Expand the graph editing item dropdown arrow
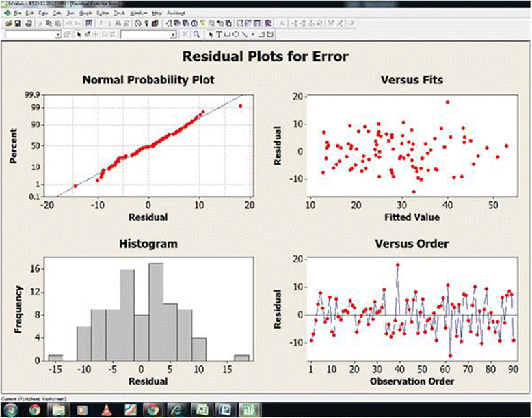Viewport: 532px width, 418px height. coord(173,34)
